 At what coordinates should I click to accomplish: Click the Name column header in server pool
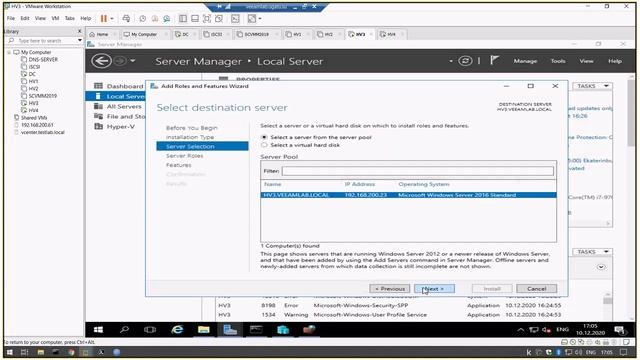coord(273,184)
